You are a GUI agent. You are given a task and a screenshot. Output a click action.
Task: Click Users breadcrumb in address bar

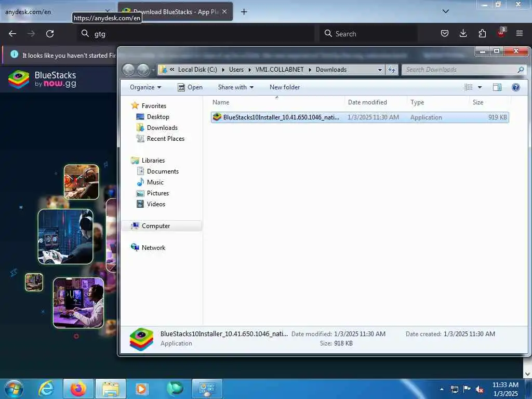(x=236, y=70)
